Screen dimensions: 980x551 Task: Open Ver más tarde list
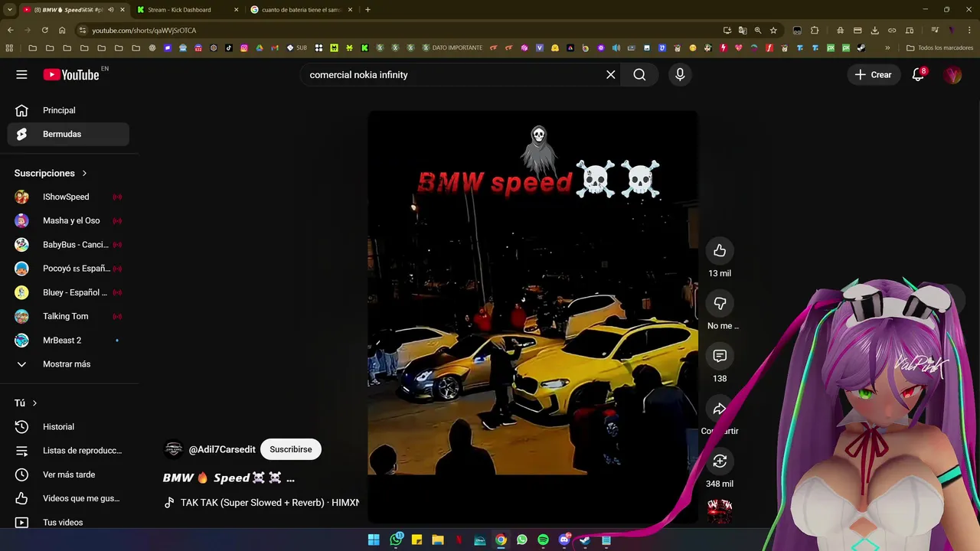click(68, 474)
